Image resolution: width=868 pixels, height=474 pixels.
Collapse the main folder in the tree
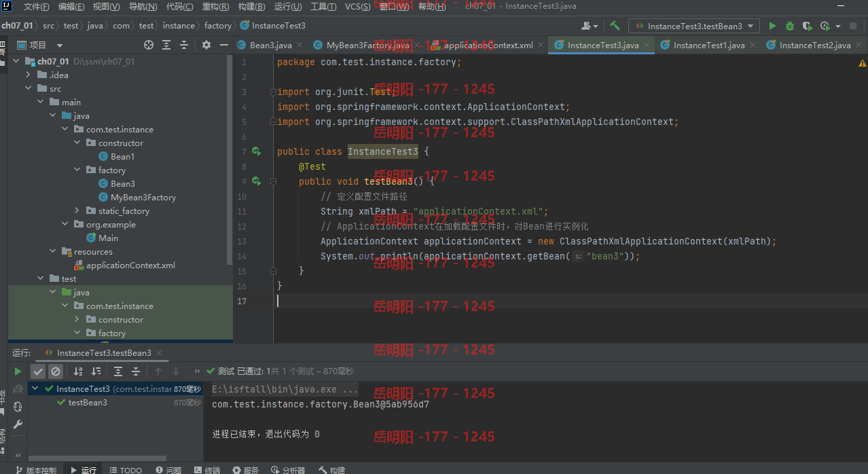pos(40,102)
